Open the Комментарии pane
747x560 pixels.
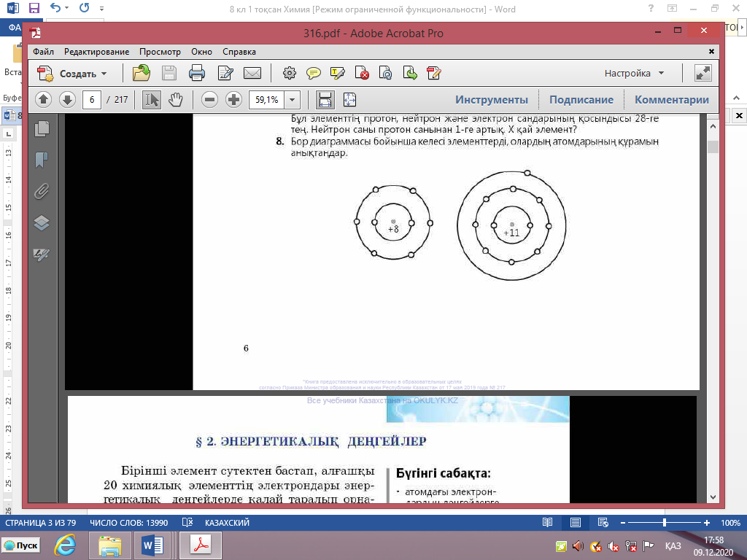pyautogui.click(x=671, y=100)
